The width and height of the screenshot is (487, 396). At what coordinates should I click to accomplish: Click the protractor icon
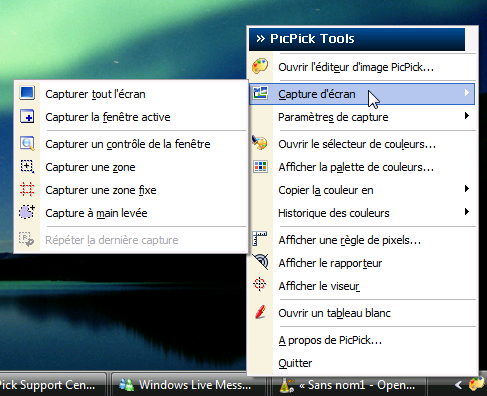[x=260, y=261]
